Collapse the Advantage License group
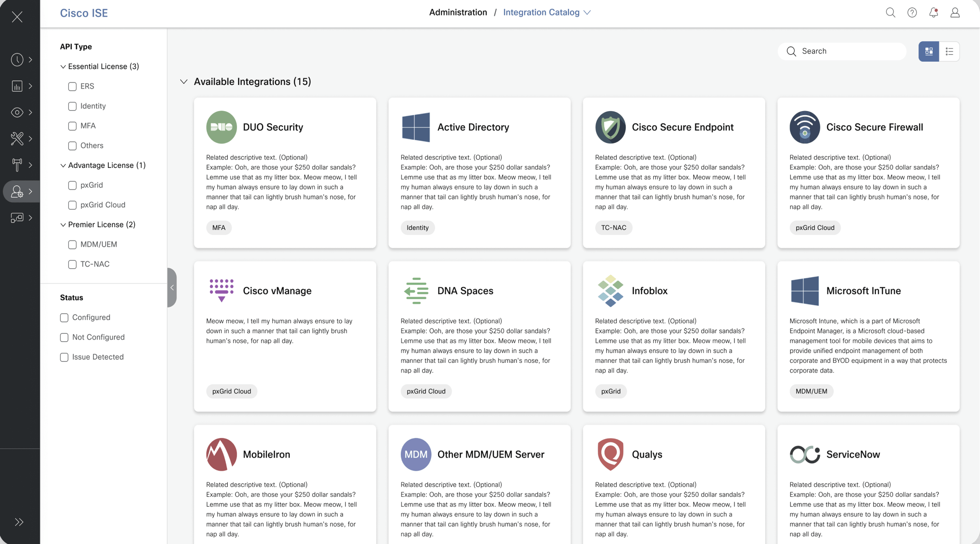Screen dimensions: 980x544 [63, 166]
